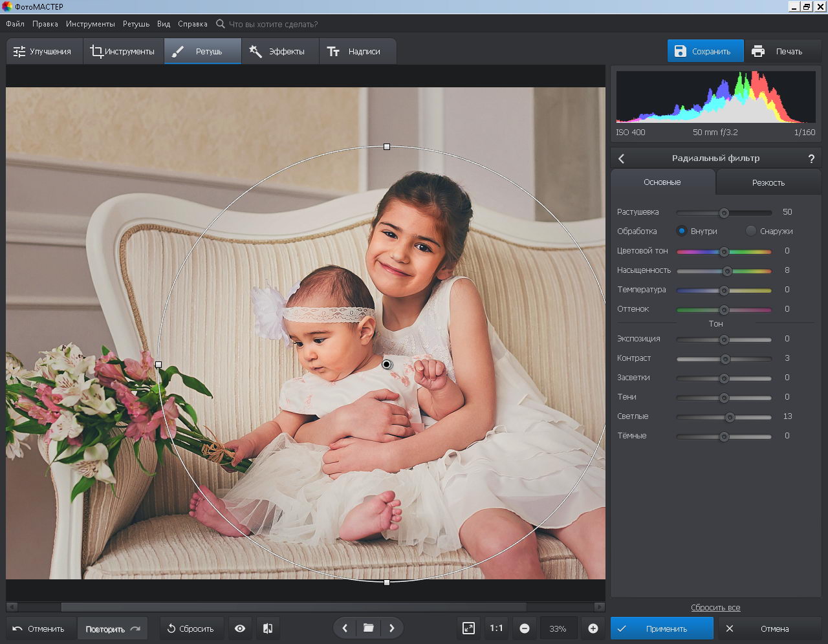Open the Ретушь menu in menu bar
The image size is (828, 644).
click(136, 24)
